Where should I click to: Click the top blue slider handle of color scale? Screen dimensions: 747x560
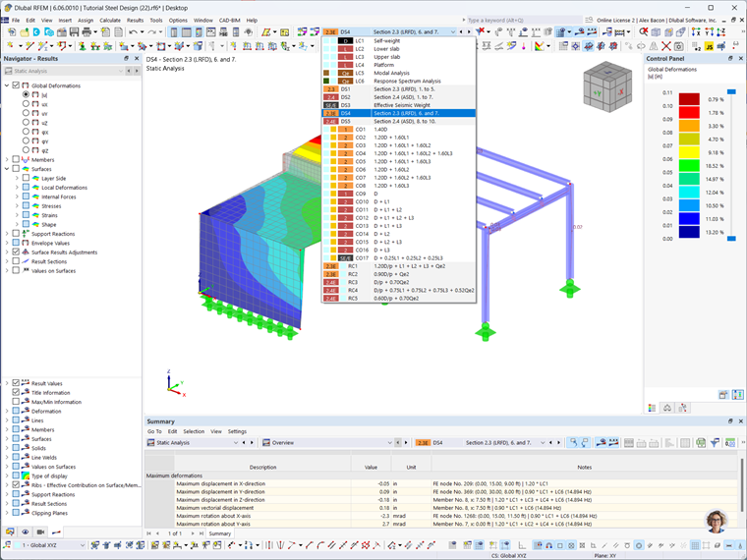coord(731,91)
